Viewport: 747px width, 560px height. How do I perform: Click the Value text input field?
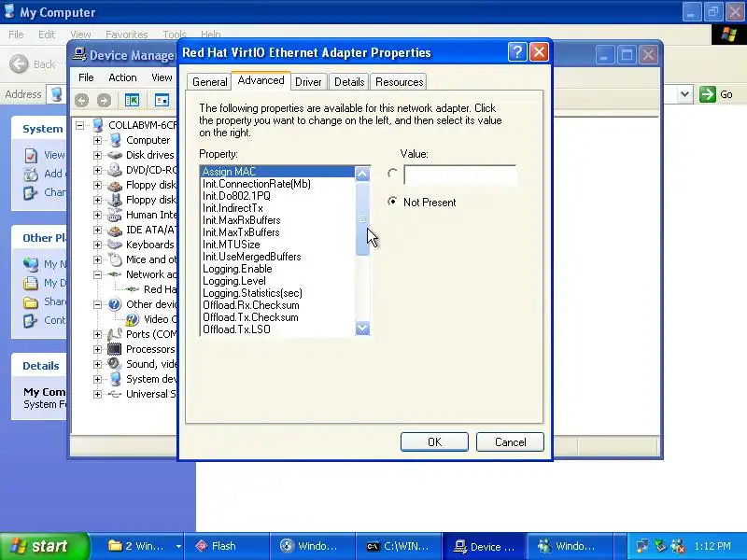coord(459,175)
